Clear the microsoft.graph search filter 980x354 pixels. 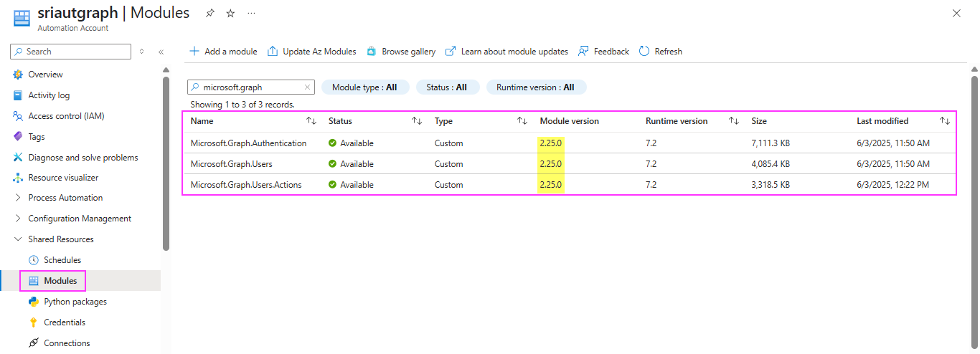coord(307,87)
